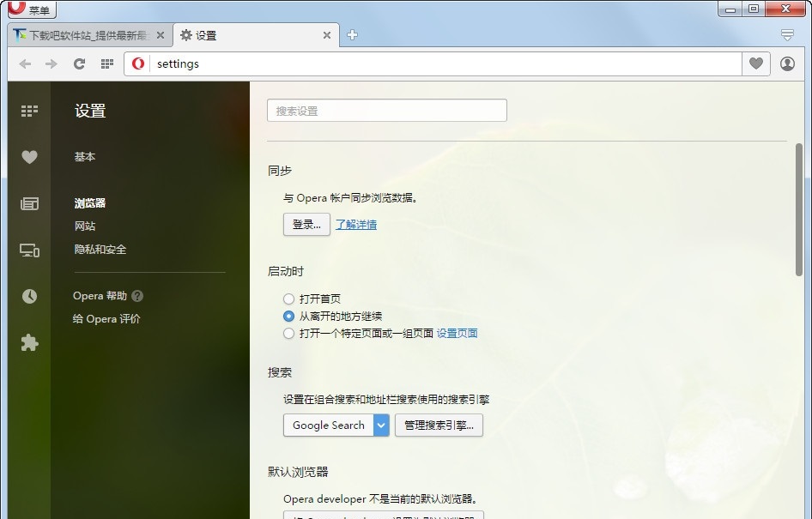Open the extensions puzzle icon
This screenshot has width=812, height=519.
point(29,342)
